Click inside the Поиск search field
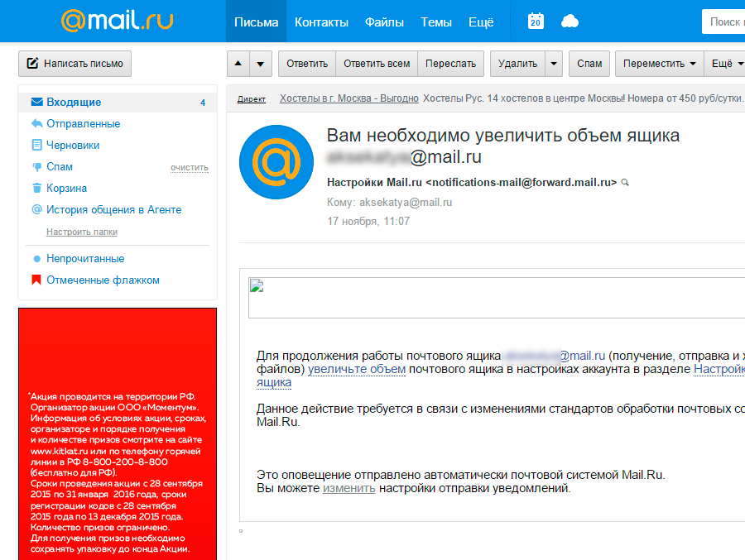Screen dimensions: 745x560 723,22
